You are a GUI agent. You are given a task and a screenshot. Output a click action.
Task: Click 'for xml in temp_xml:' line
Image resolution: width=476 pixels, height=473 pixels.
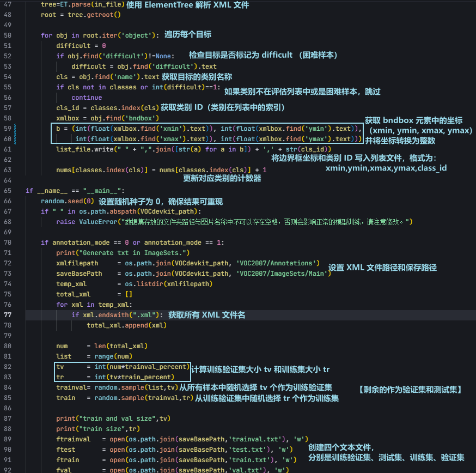pos(94,304)
